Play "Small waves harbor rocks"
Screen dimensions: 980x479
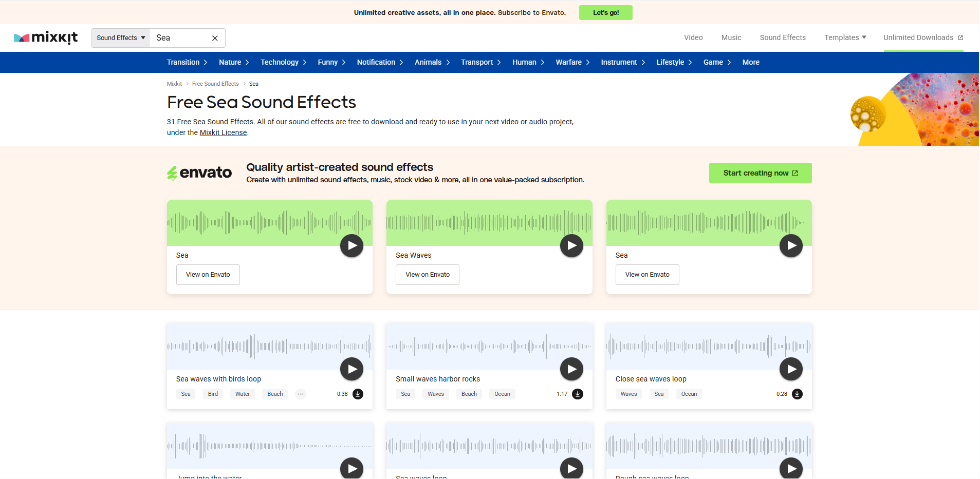tap(570, 369)
